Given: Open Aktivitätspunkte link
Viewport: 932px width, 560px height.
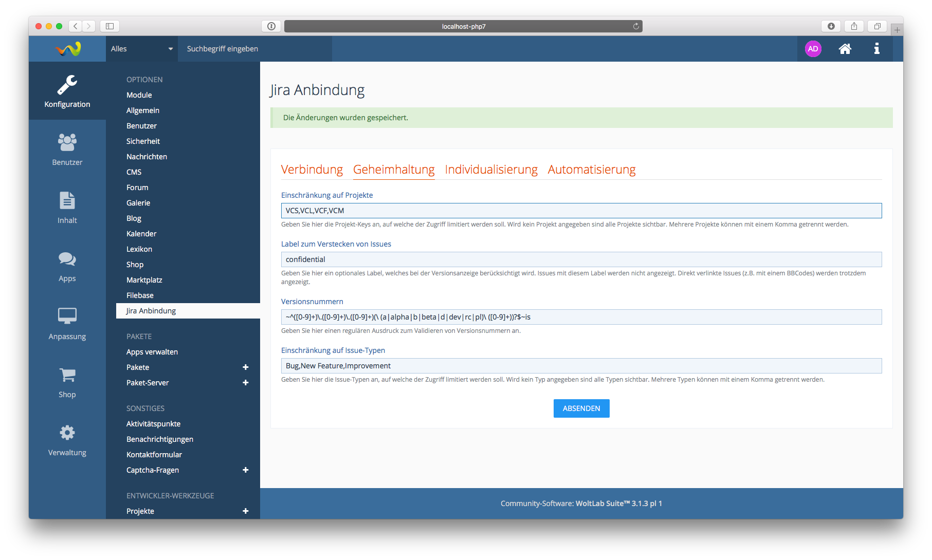Looking at the screenshot, I should [x=153, y=424].
